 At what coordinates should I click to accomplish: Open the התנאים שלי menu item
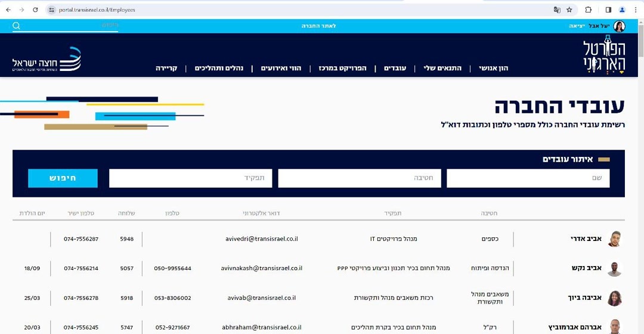tap(442, 68)
